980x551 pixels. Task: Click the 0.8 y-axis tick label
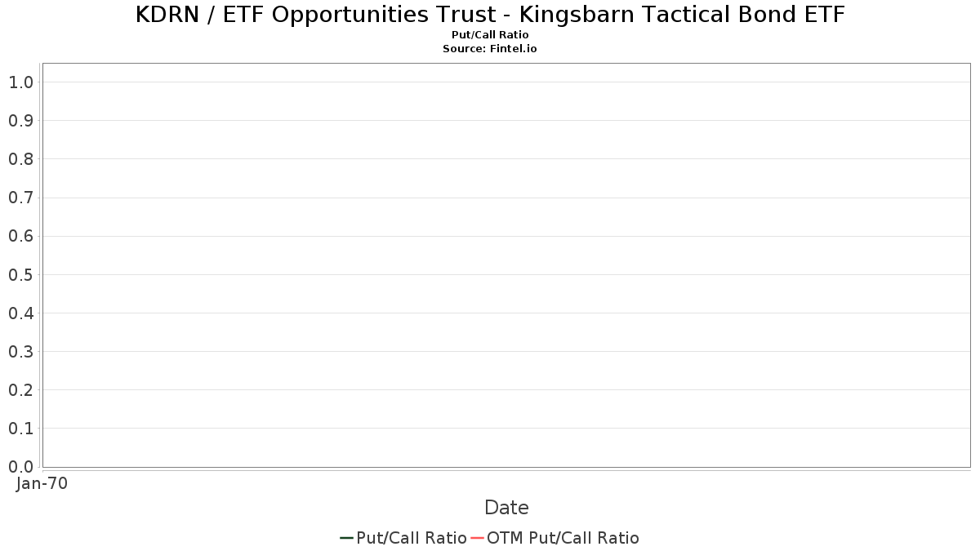point(20,159)
